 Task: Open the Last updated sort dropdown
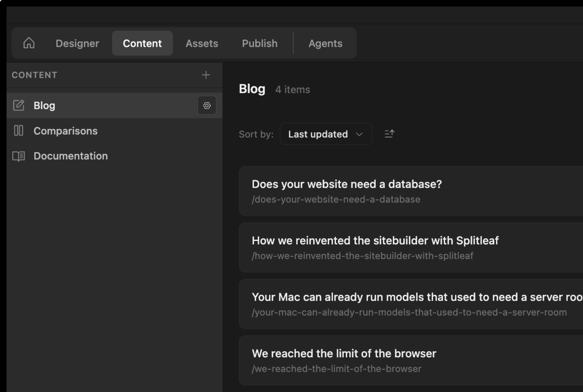326,134
